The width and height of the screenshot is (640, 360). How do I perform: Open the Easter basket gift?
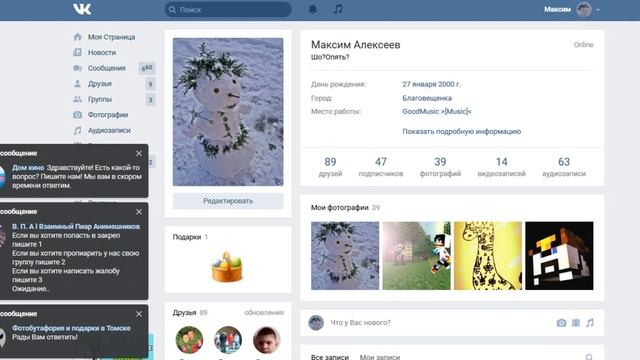[x=227, y=267]
